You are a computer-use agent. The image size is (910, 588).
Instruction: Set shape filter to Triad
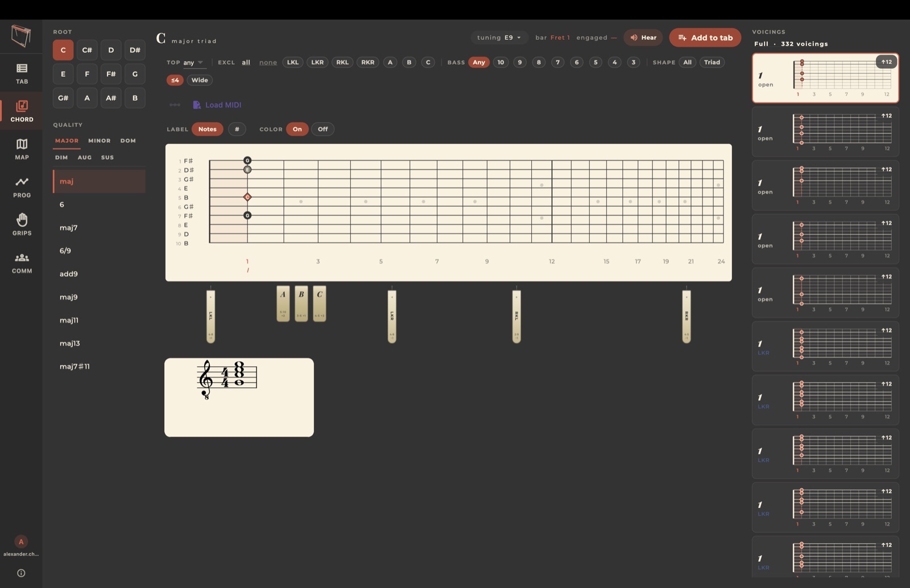712,63
